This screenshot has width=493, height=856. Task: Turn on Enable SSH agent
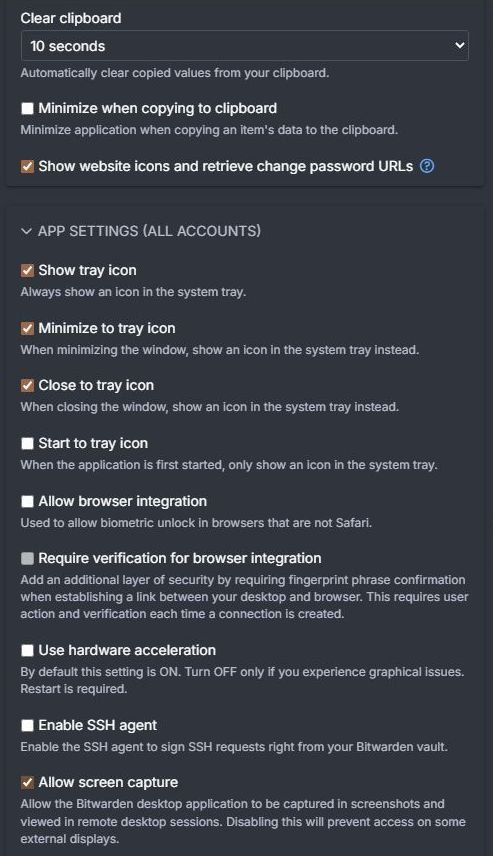(27, 726)
